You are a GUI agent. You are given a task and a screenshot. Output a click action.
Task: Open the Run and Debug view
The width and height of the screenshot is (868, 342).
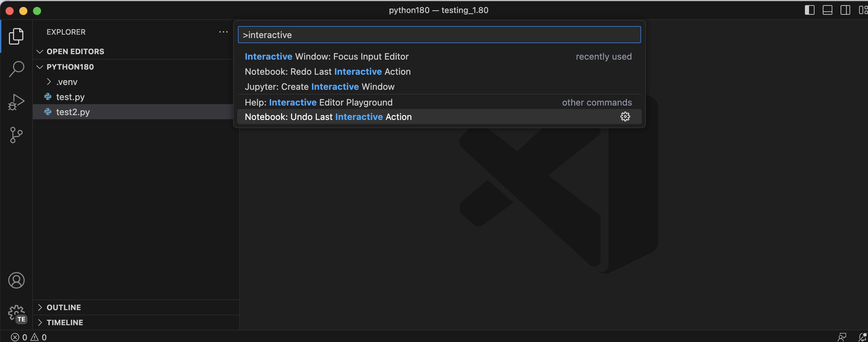pyautogui.click(x=16, y=101)
